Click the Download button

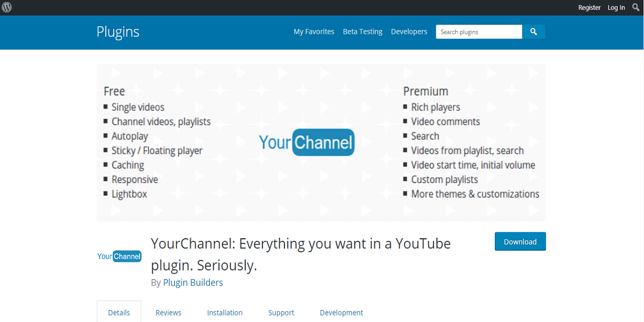coord(520,241)
